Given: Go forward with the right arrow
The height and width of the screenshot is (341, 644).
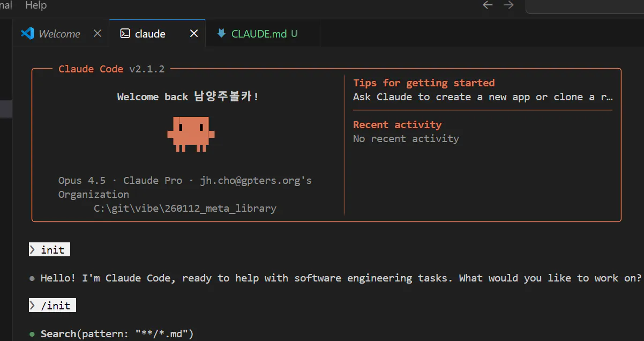Looking at the screenshot, I should [x=508, y=5].
